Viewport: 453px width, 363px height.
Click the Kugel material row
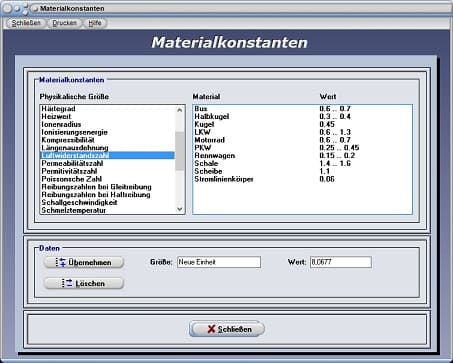pyautogui.click(x=302, y=124)
